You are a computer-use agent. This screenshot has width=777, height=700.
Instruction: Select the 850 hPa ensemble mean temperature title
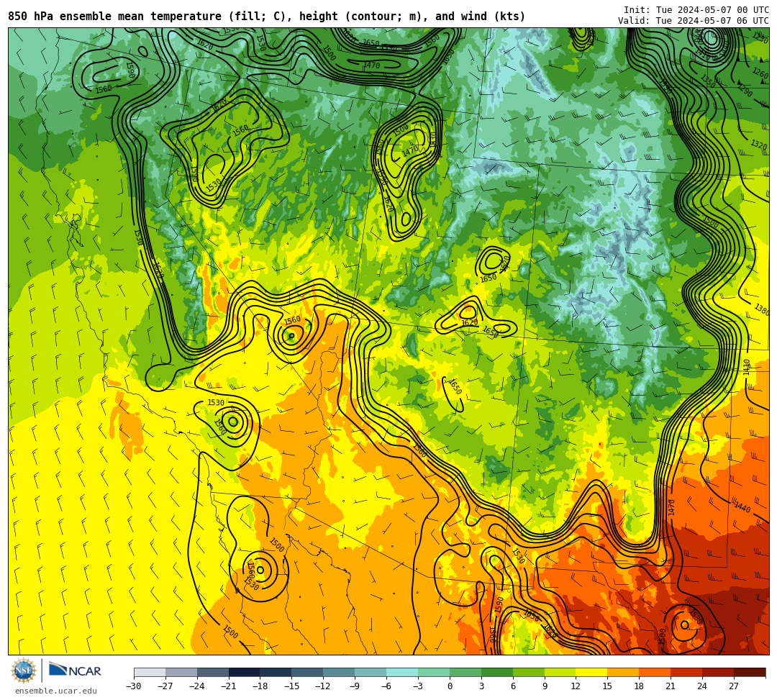pos(267,17)
